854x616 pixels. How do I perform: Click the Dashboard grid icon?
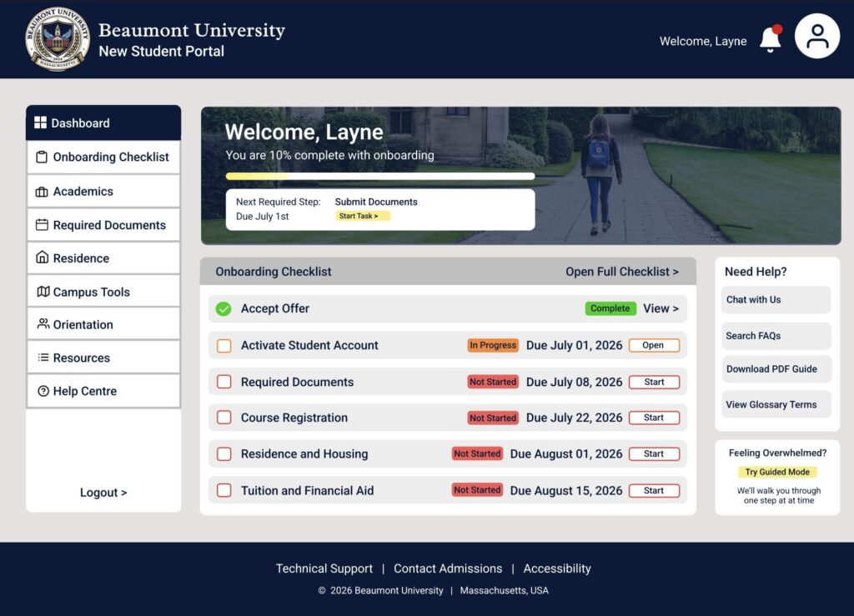[x=40, y=123]
